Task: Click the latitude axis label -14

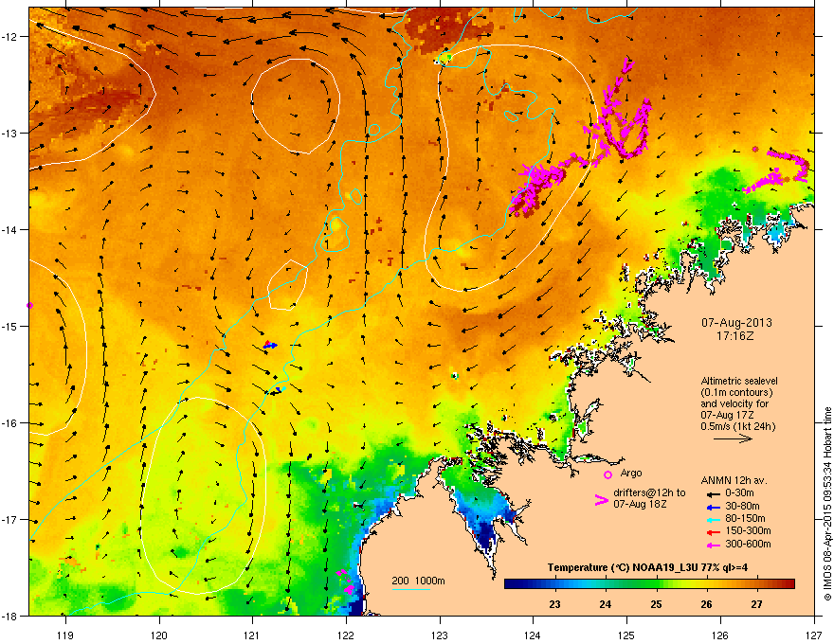Action: pos(9,229)
